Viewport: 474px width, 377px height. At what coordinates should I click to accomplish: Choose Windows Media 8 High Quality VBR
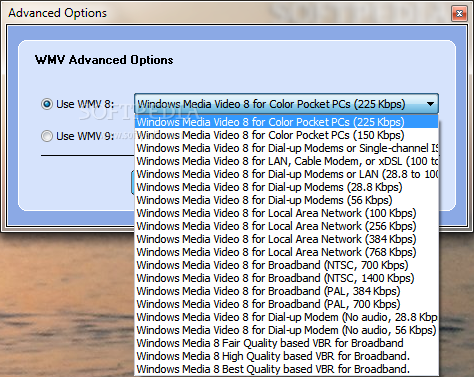pos(286,356)
